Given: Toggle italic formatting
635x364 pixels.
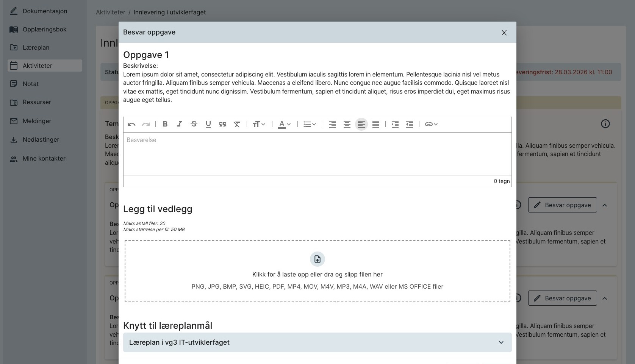Looking at the screenshot, I should (x=180, y=124).
